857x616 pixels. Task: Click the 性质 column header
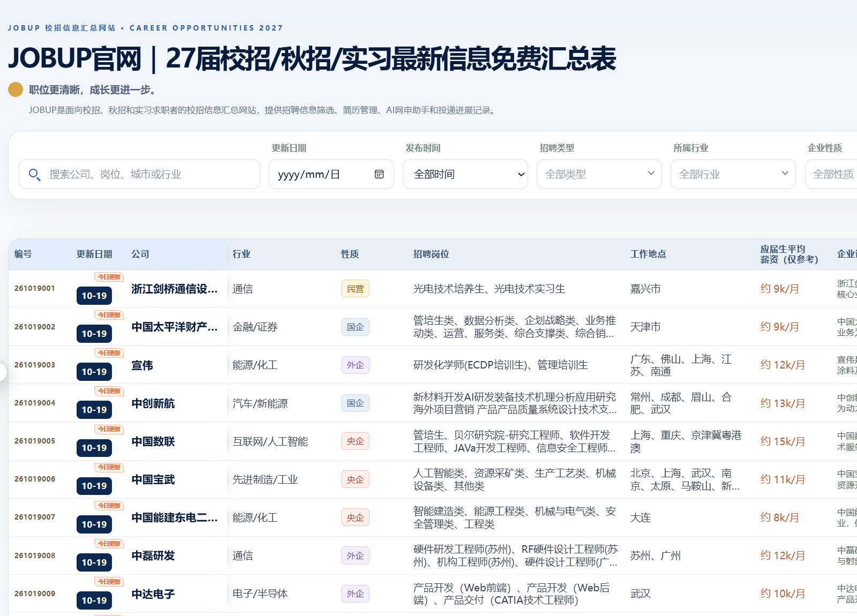pyautogui.click(x=350, y=254)
